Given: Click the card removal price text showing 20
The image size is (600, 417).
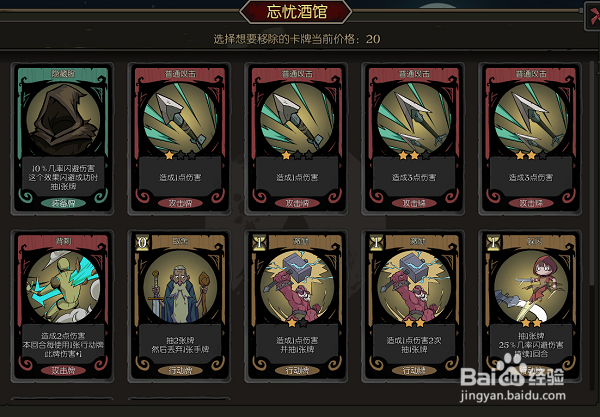Looking at the screenshot, I should [x=297, y=39].
